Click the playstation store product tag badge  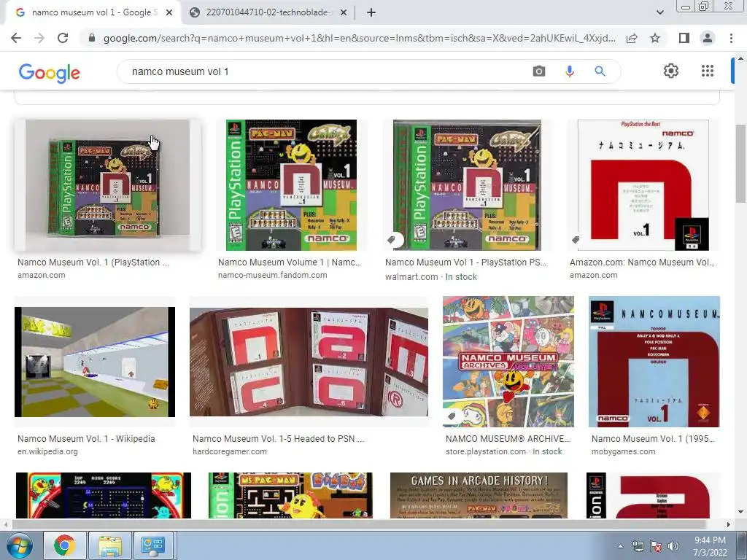pos(451,416)
